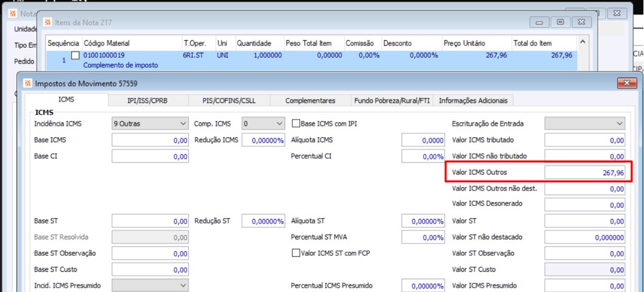Click the Peso Total Item column header
Viewport: 644px width, 292px height.
(x=314, y=43)
